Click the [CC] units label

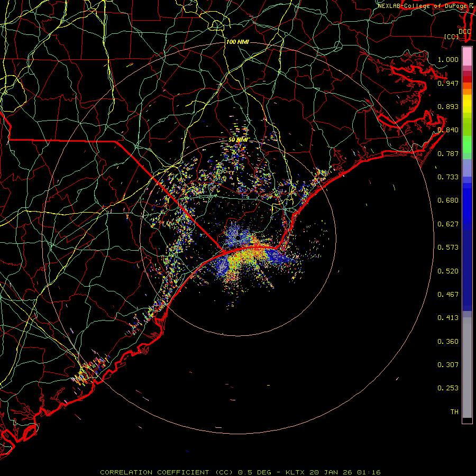click(x=451, y=36)
